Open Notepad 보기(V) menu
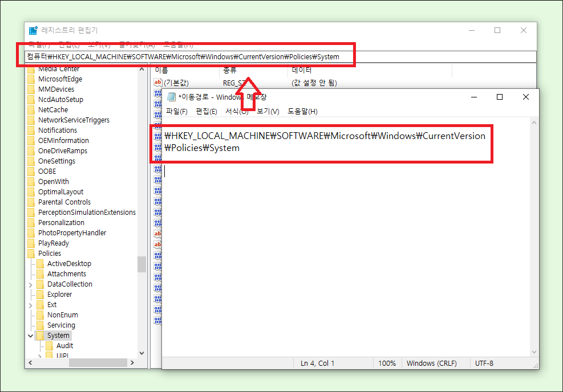563x392 pixels. point(268,112)
